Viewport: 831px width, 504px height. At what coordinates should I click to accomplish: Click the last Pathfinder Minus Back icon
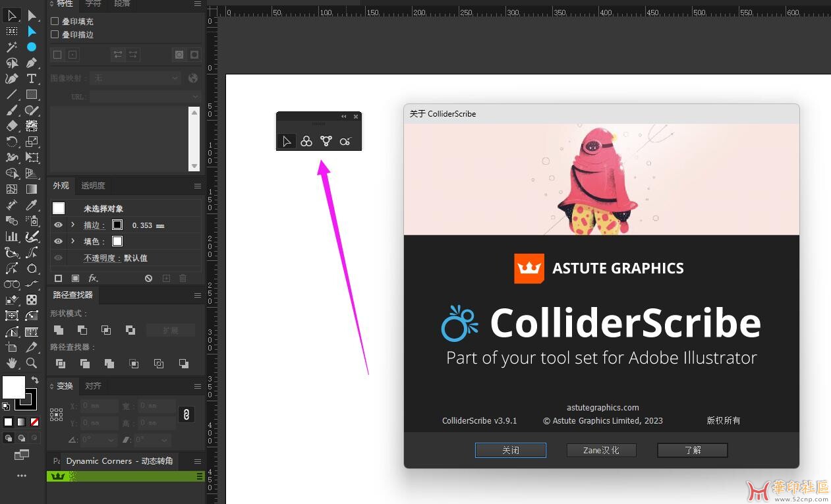pyautogui.click(x=183, y=364)
